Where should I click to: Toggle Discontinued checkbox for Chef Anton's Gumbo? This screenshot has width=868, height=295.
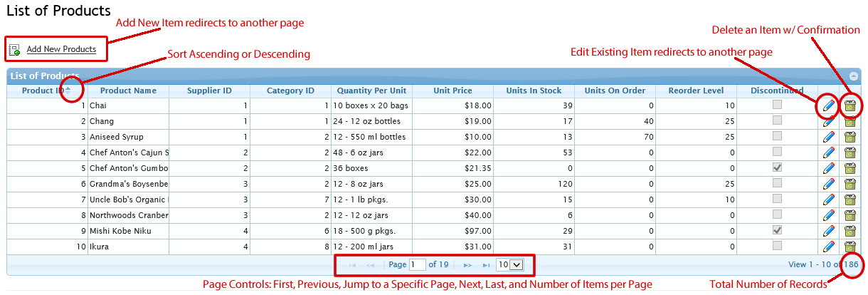pyautogui.click(x=778, y=167)
